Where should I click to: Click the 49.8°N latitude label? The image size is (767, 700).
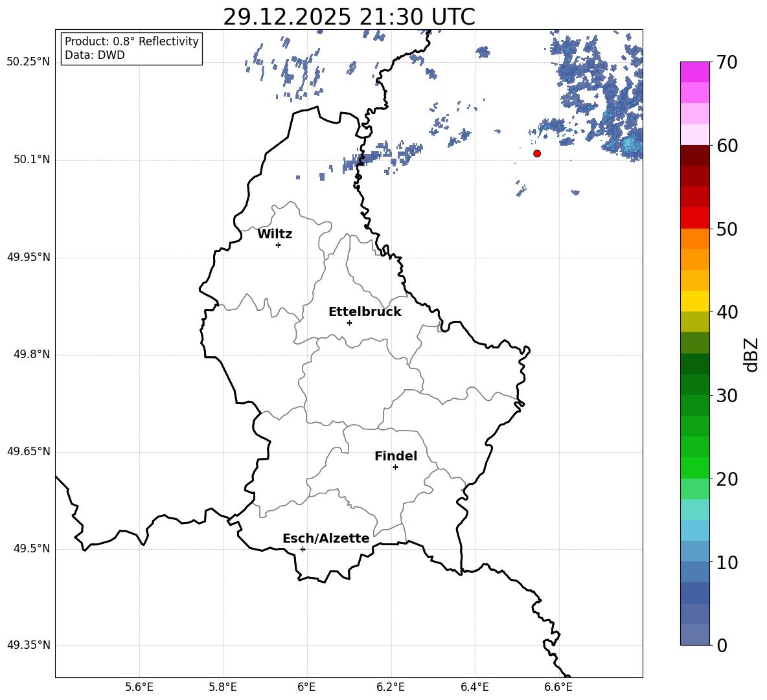pos(32,354)
